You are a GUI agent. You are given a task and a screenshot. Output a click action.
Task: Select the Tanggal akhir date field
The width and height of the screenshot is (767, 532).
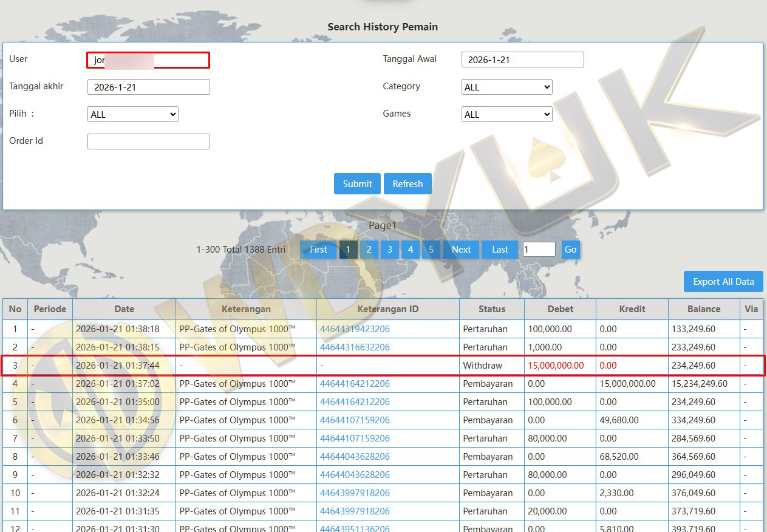(149, 87)
